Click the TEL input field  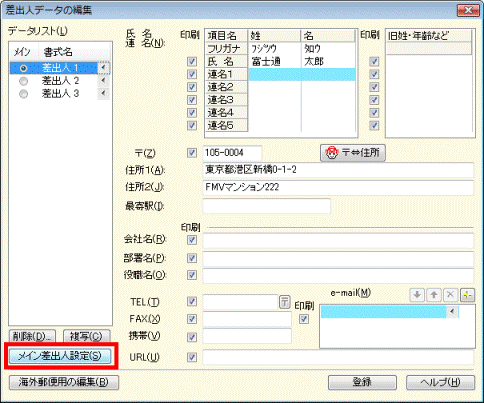point(240,302)
